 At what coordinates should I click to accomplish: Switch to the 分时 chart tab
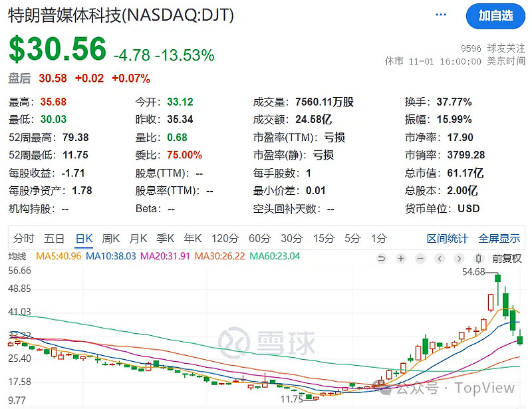click(24, 238)
